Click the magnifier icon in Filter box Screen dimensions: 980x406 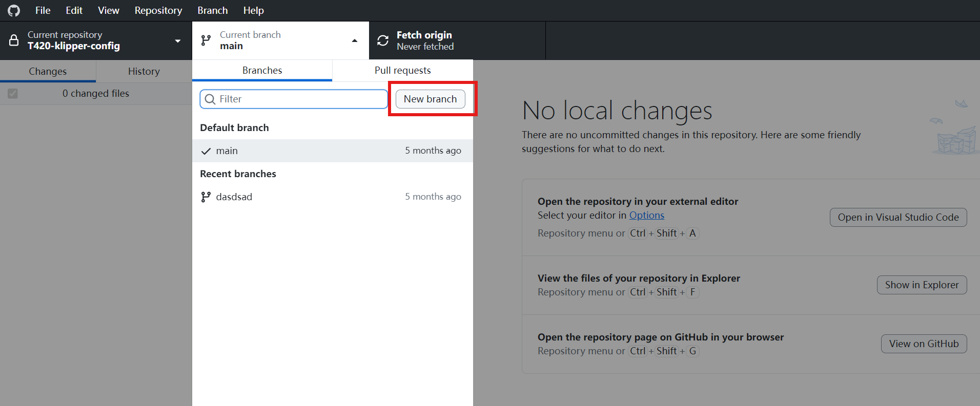pyautogui.click(x=210, y=99)
